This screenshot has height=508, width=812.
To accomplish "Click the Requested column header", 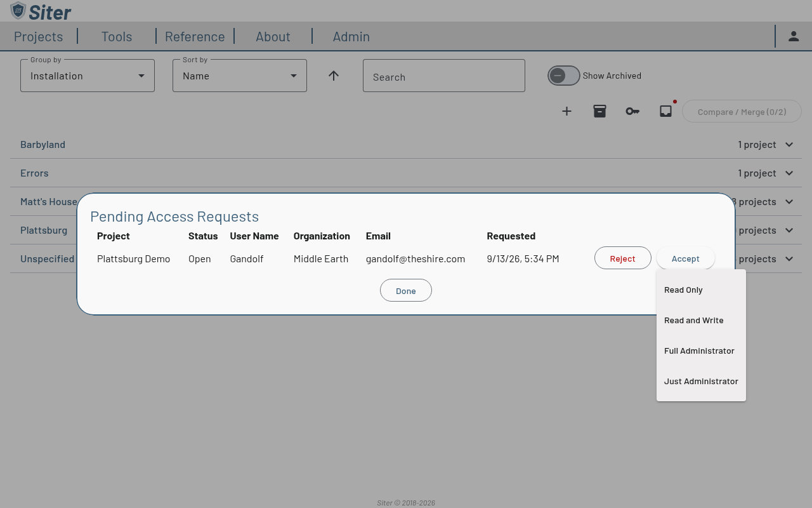I will point(511,236).
